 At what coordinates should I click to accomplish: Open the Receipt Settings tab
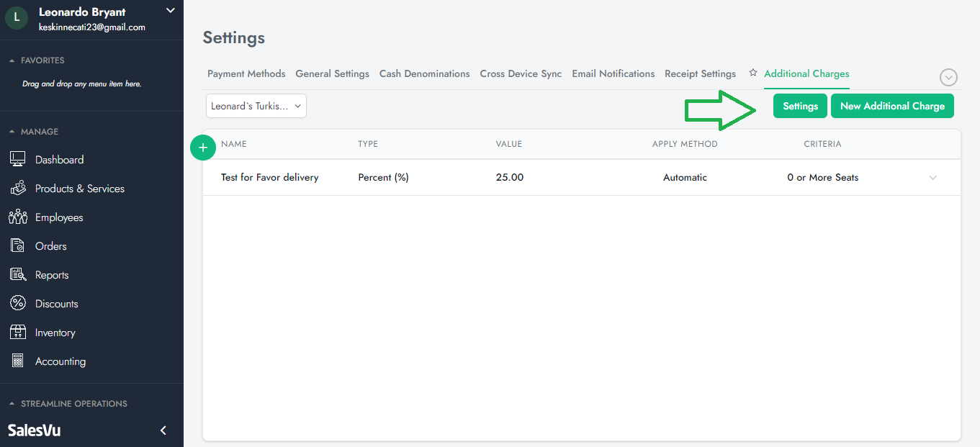[x=700, y=73]
